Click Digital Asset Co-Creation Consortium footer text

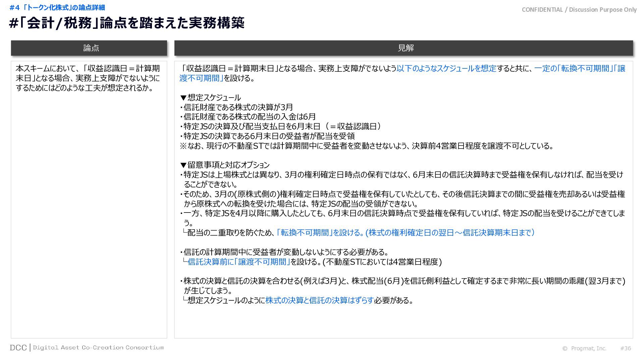tap(98, 348)
